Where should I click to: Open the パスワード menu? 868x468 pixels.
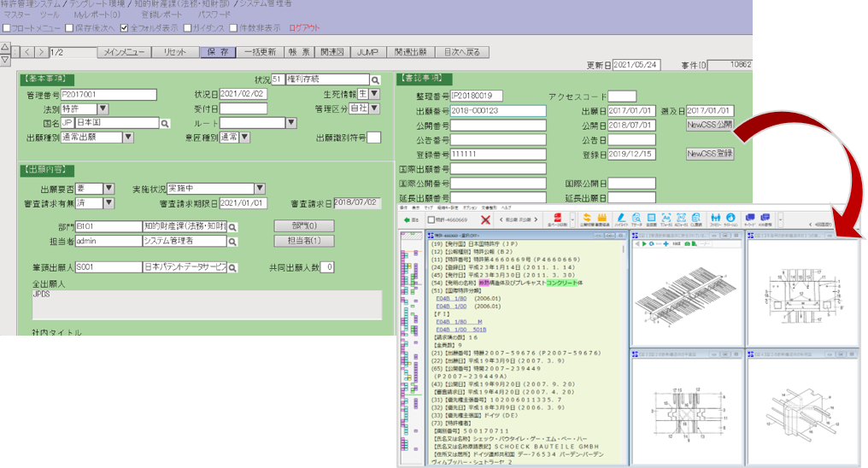tap(214, 15)
